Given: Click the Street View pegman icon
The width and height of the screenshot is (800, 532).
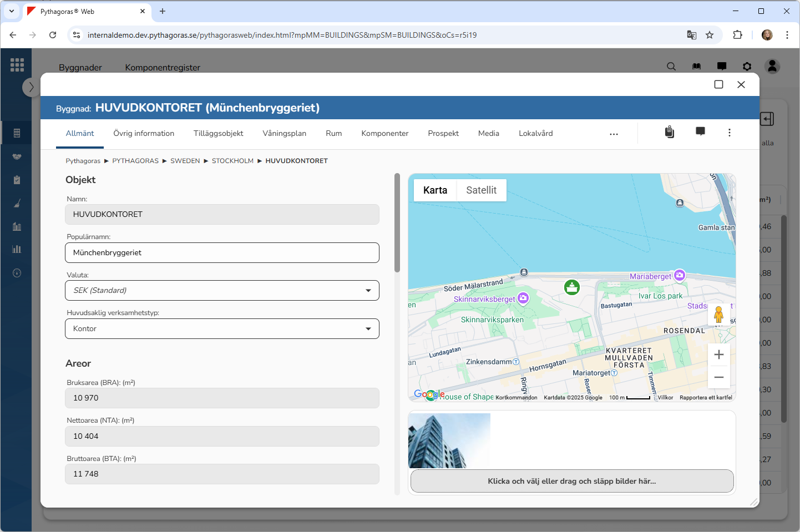Looking at the screenshot, I should 718,315.
